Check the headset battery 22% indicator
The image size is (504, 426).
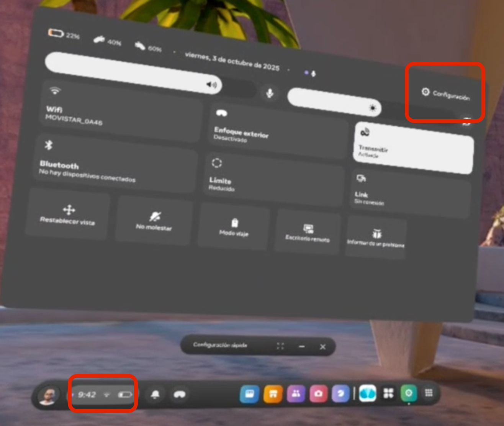(x=64, y=34)
